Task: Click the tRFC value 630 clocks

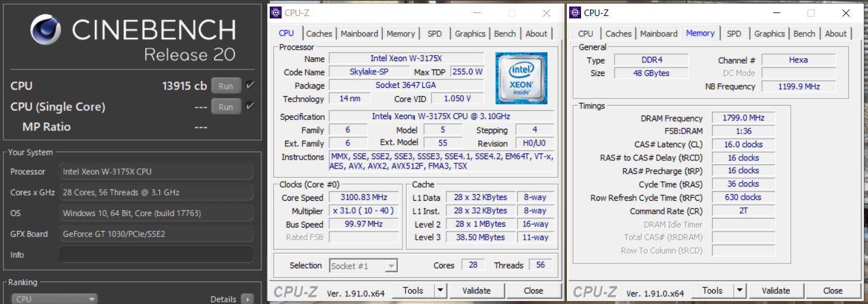Action: [743, 197]
